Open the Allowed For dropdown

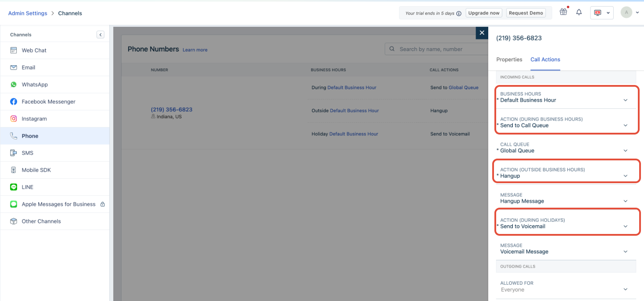coord(566,287)
